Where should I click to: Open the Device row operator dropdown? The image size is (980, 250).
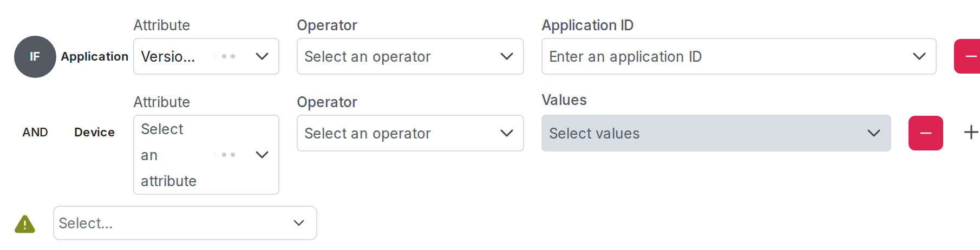[x=410, y=133]
